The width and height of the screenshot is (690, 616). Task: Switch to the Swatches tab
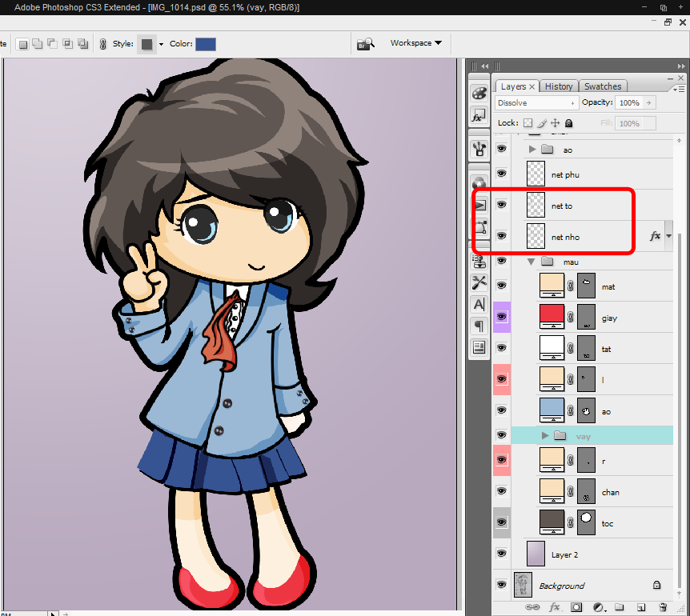click(603, 86)
